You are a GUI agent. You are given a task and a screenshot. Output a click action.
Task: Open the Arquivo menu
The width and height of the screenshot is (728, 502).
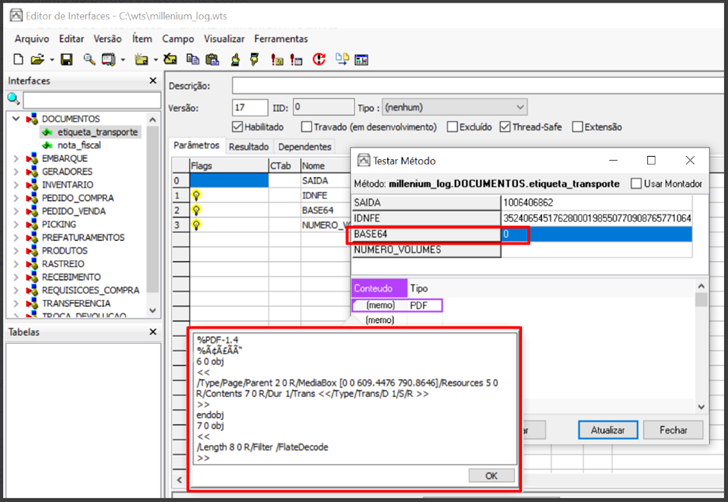32,39
